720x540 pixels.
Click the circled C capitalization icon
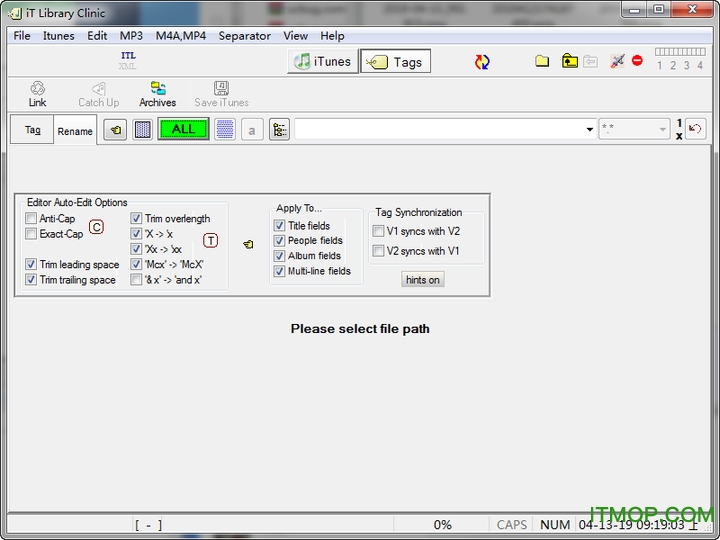[x=97, y=227]
